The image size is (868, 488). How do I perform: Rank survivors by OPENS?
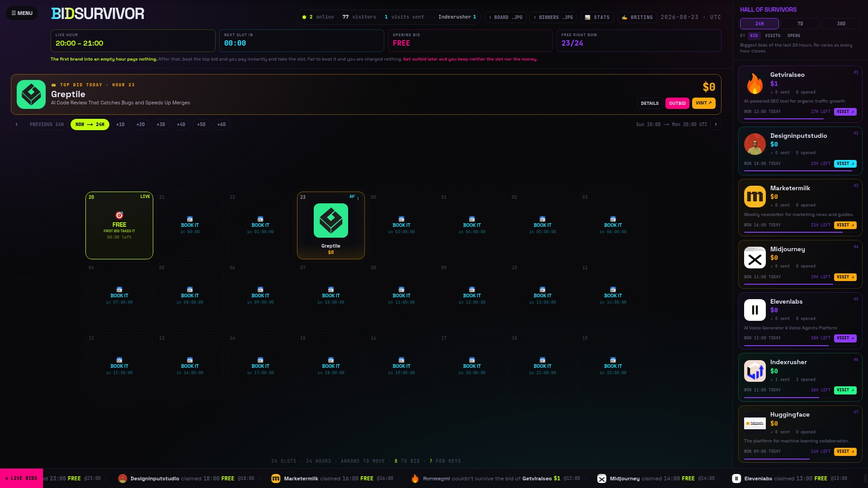coord(794,36)
